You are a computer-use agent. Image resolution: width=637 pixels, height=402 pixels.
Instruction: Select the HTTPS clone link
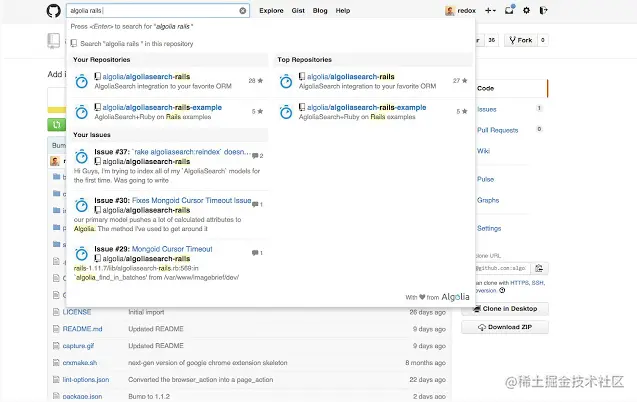(x=520, y=283)
